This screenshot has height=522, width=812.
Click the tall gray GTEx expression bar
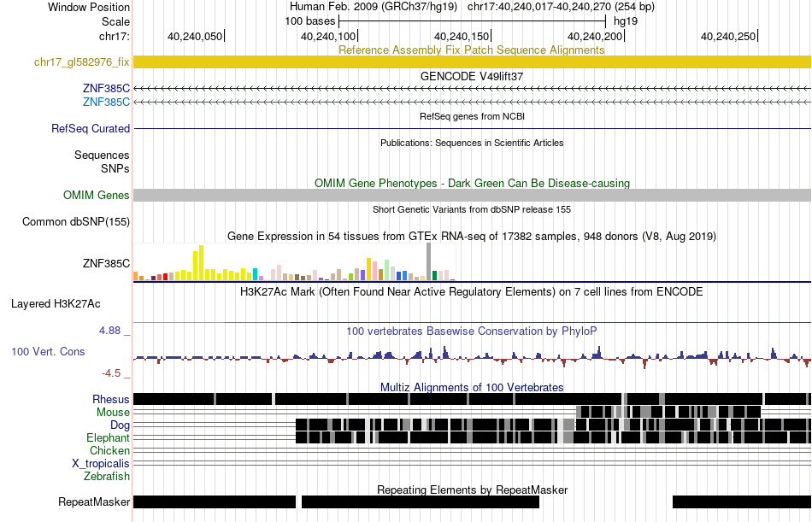[429, 262]
